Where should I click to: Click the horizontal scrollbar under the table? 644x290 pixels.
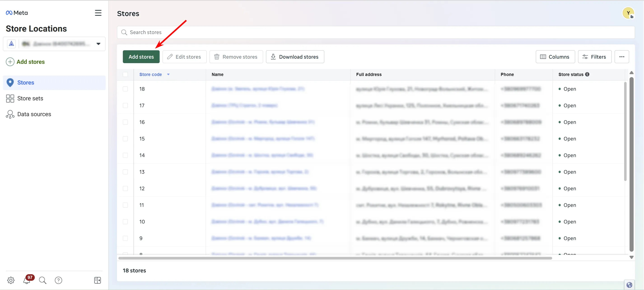pos(335,258)
